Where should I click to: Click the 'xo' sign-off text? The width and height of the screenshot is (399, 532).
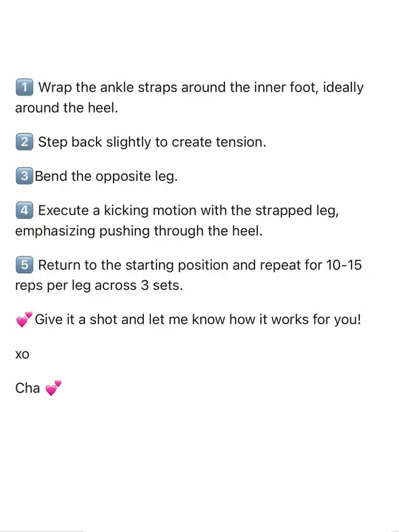pos(22,354)
